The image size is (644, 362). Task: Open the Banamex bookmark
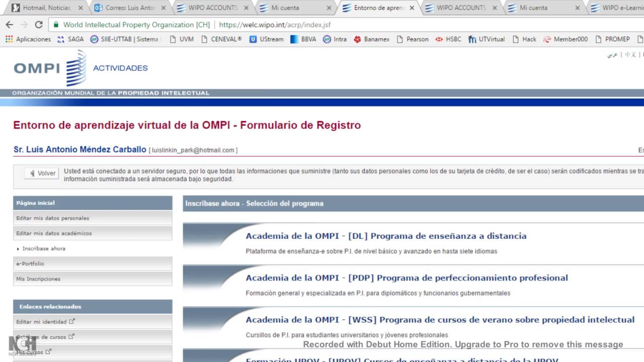[372, 39]
